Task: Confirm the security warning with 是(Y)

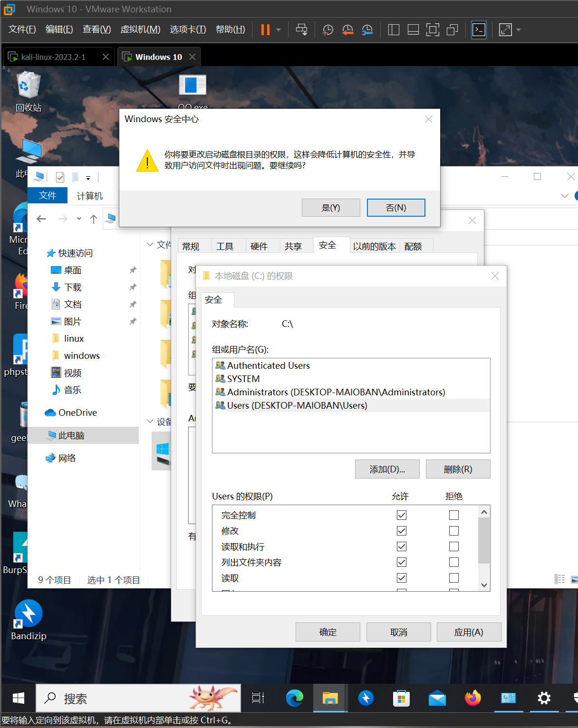Action: click(331, 208)
